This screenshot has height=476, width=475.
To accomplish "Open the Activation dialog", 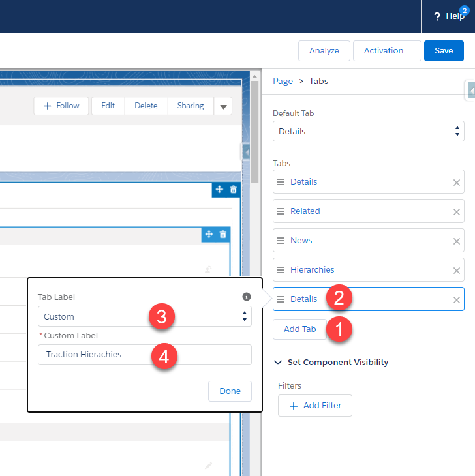I will tap(387, 51).
